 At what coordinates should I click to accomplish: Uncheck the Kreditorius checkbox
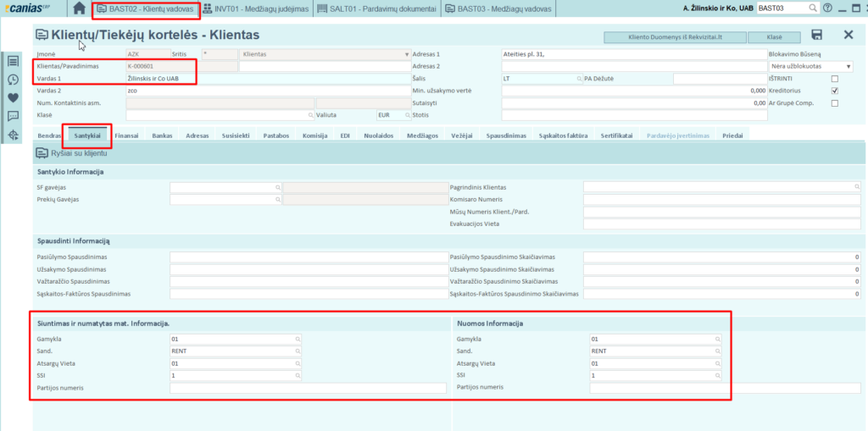point(835,91)
